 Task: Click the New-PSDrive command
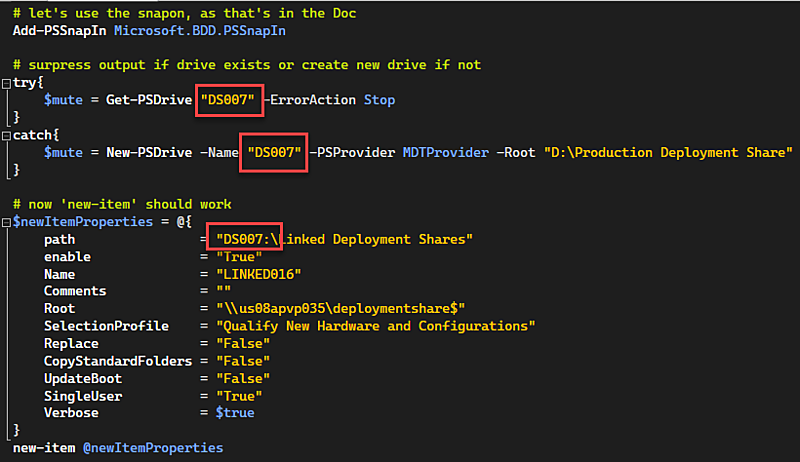(148, 152)
